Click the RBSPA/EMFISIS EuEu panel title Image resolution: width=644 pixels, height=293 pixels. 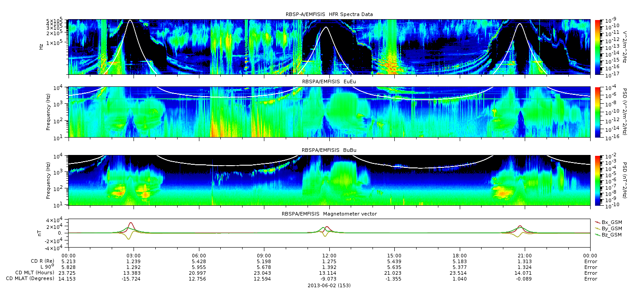[329, 81]
